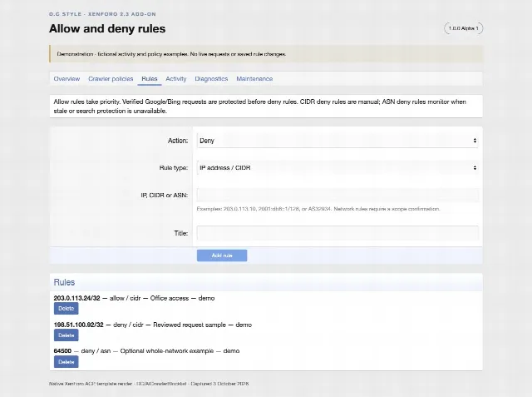
Task: Click the Rules section heading
Action: coord(64,282)
